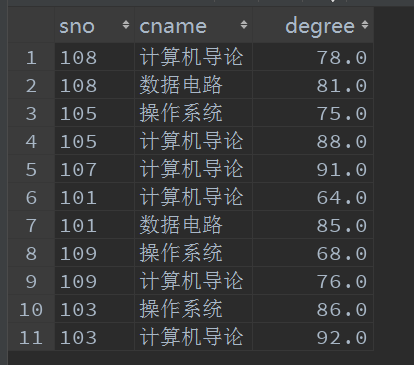Select row number 7 in the gutter
This screenshot has height=365, width=414.
tap(31, 226)
